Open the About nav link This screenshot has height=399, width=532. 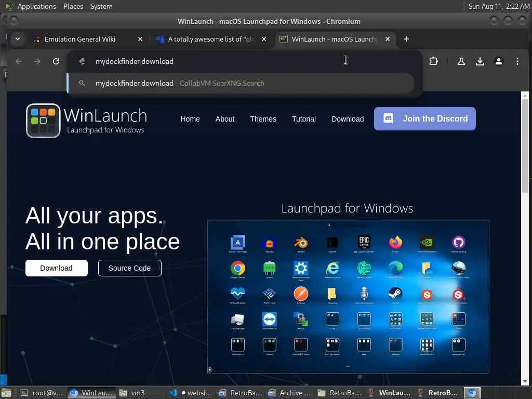(224, 119)
